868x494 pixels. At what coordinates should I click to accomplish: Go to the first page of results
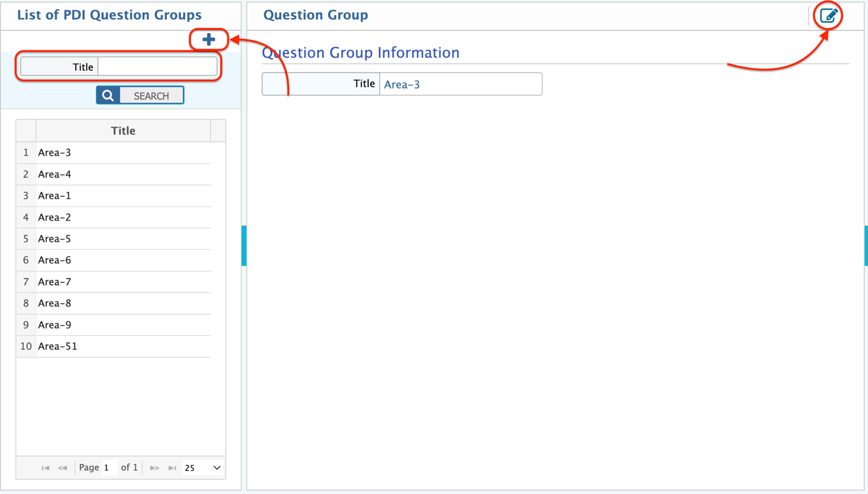pyautogui.click(x=45, y=468)
